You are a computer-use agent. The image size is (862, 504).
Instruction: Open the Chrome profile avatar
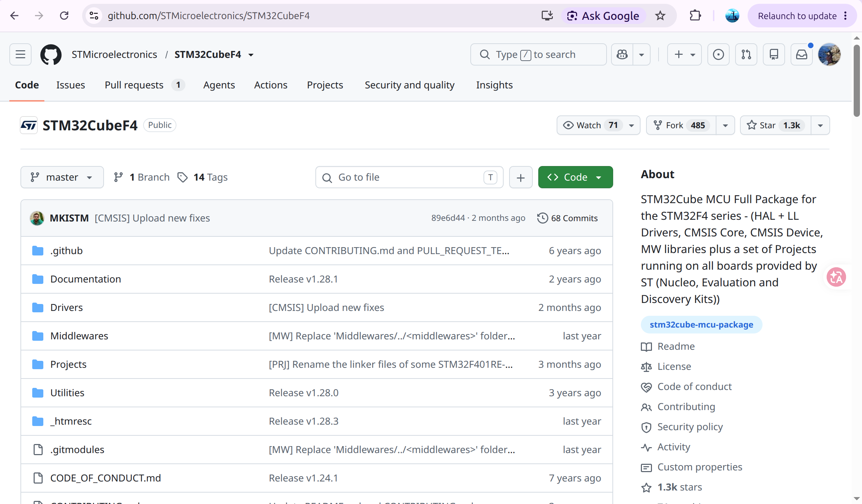coord(732,16)
